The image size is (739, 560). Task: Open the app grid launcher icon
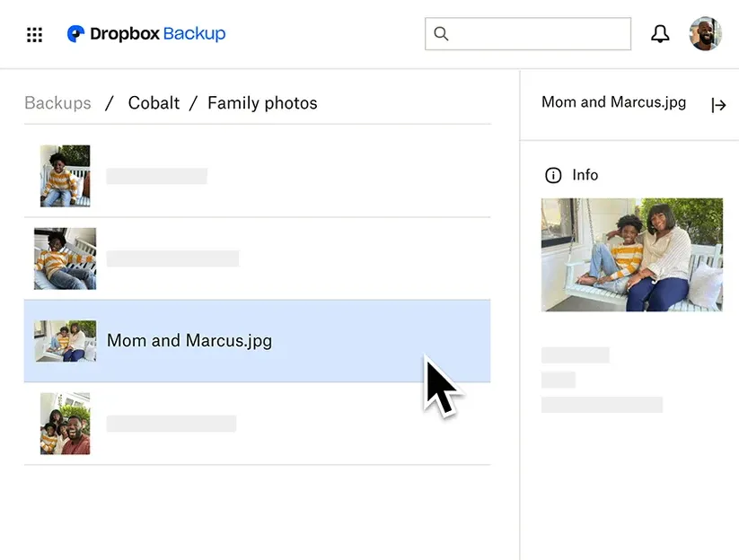[34, 34]
